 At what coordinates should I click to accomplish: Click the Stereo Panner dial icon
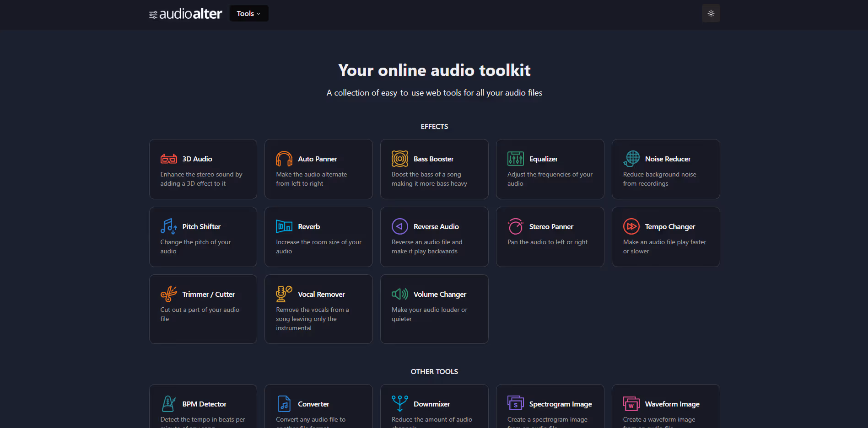(516, 226)
